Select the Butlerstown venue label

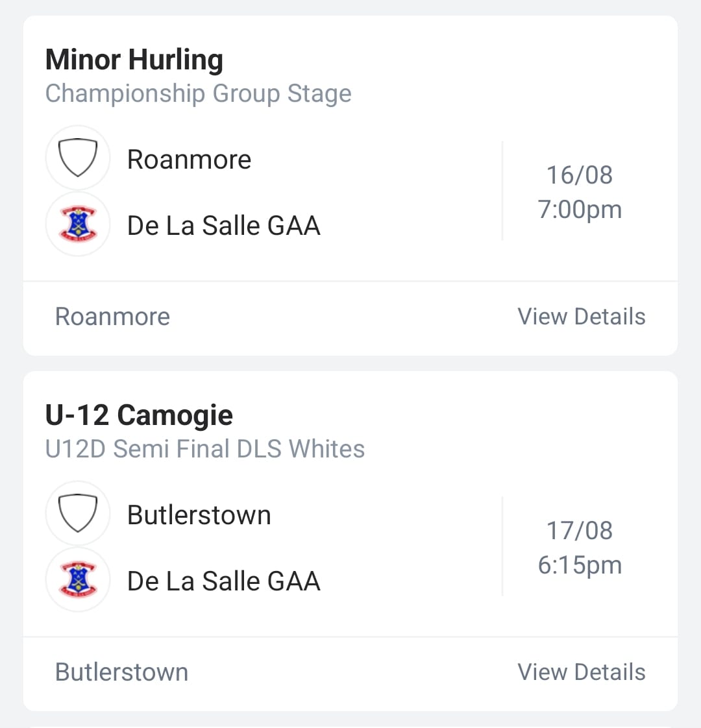[122, 672]
